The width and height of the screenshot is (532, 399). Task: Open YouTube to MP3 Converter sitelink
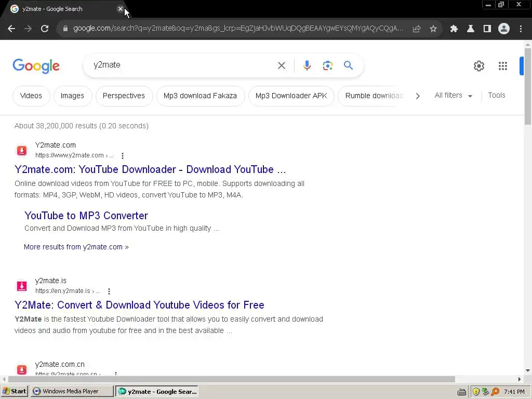tap(86, 216)
